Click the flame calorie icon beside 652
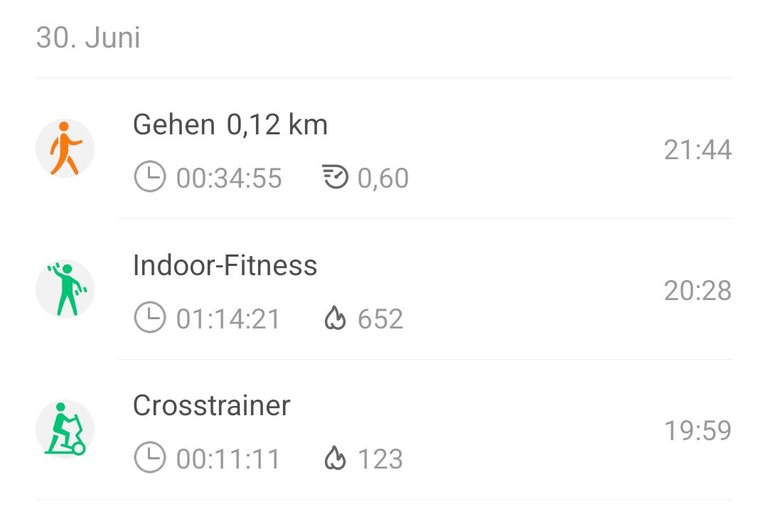The height and width of the screenshot is (524, 768). click(x=335, y=318)
